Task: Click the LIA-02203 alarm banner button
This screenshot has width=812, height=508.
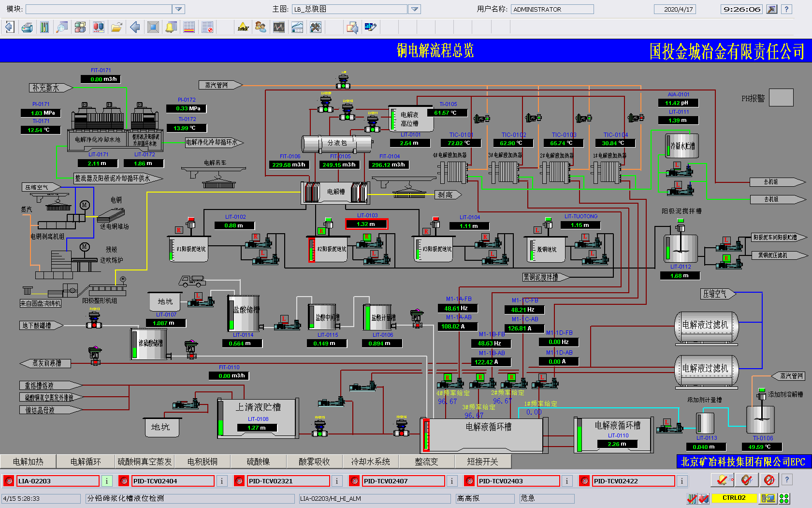Action: 58,481
